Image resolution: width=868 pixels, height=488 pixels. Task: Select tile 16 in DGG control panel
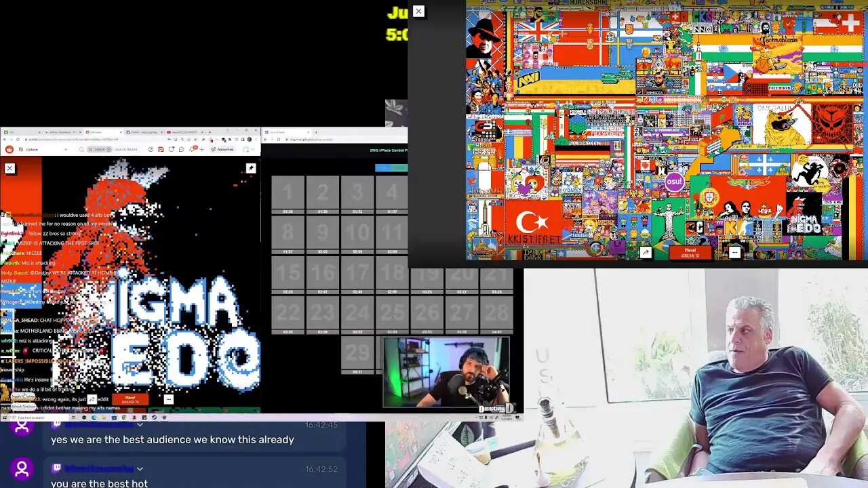(323, 274)
